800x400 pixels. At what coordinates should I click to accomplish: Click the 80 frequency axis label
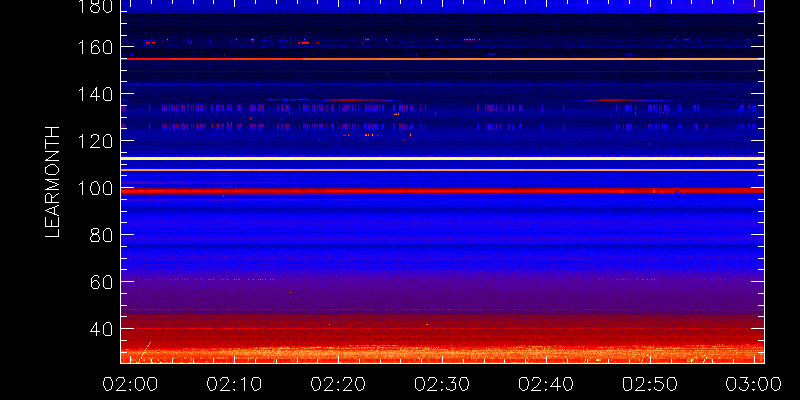point(101,235)
